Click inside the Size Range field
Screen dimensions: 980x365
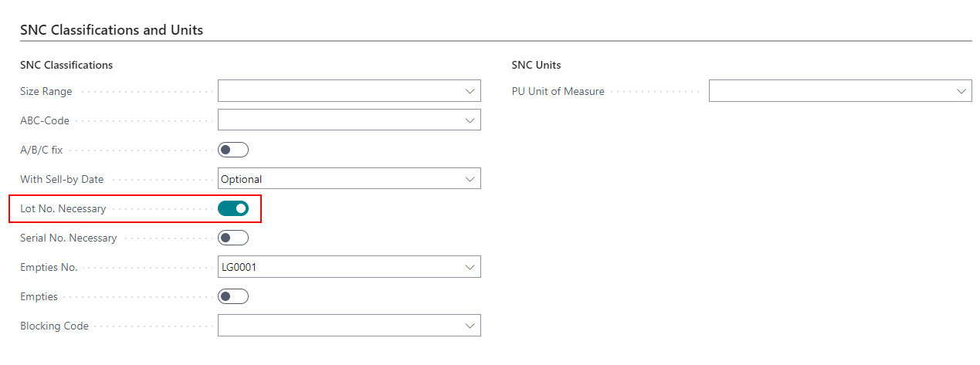[340, 91]
